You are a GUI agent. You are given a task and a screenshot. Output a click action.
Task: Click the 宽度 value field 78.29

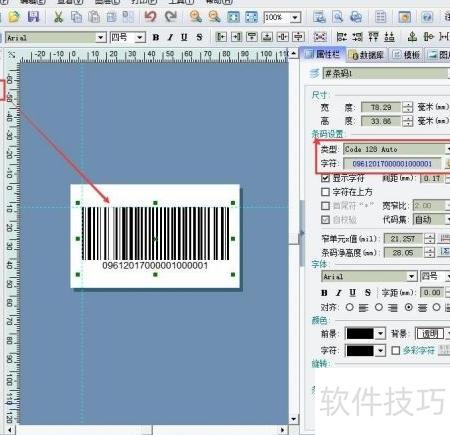coord(381,107)
